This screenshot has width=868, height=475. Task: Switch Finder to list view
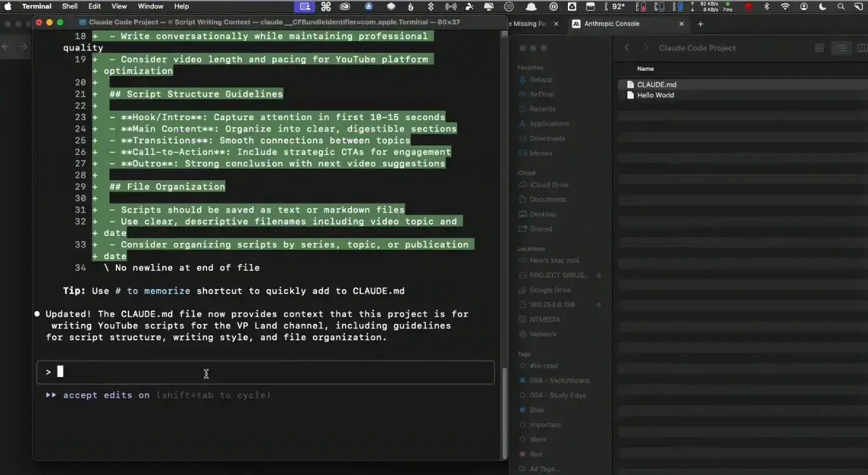841,48
